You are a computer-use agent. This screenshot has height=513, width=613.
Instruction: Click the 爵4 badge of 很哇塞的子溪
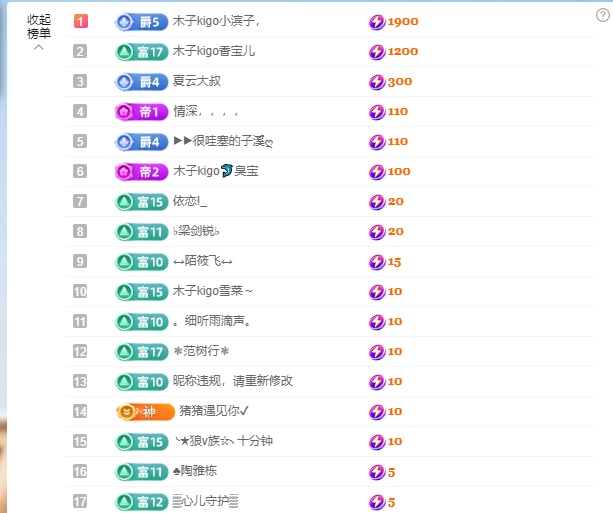tap(141, 142)
